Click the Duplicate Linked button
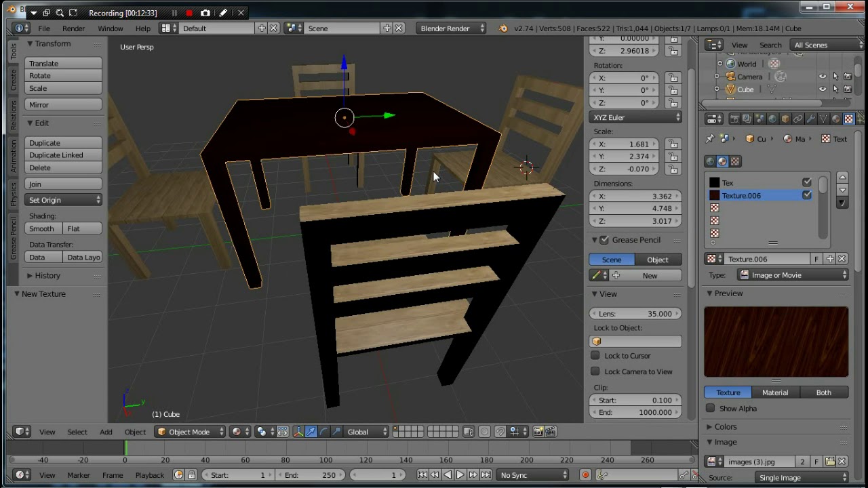 (64, 155)
